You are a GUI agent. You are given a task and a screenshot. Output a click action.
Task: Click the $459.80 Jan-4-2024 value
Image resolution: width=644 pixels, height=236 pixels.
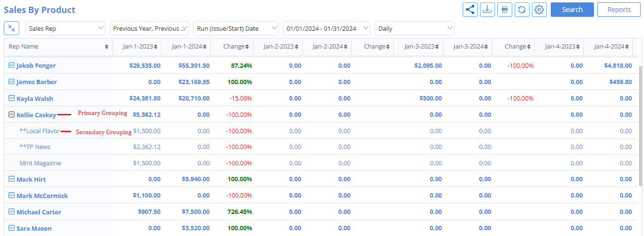[620, 82]
